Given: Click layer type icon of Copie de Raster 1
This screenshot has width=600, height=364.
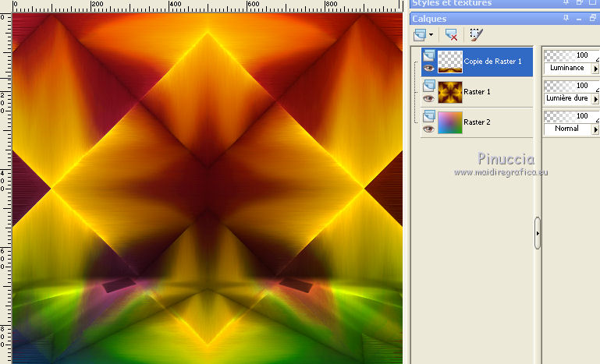Looking at the screenshot, I should pos(429,55).
